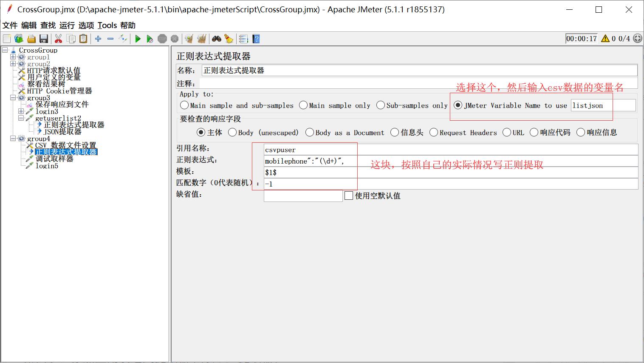Expand the group1 tree node
Viewport: 644px width, 363px height.
(13, 57)
